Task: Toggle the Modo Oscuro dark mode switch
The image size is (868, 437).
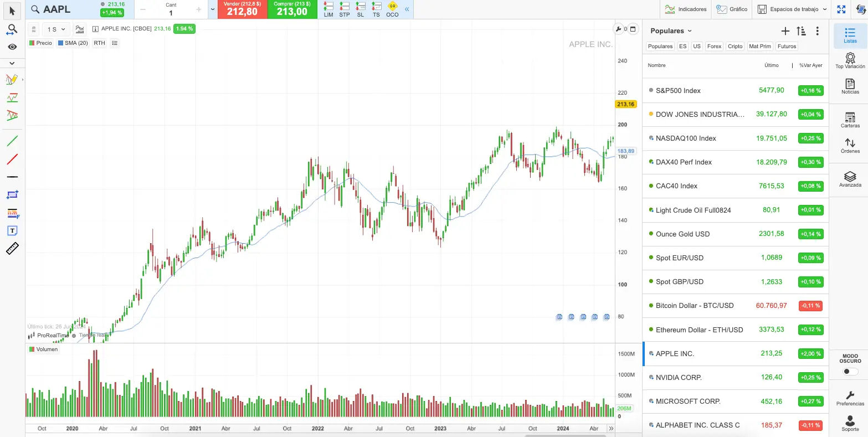Action: coord(850,372)
